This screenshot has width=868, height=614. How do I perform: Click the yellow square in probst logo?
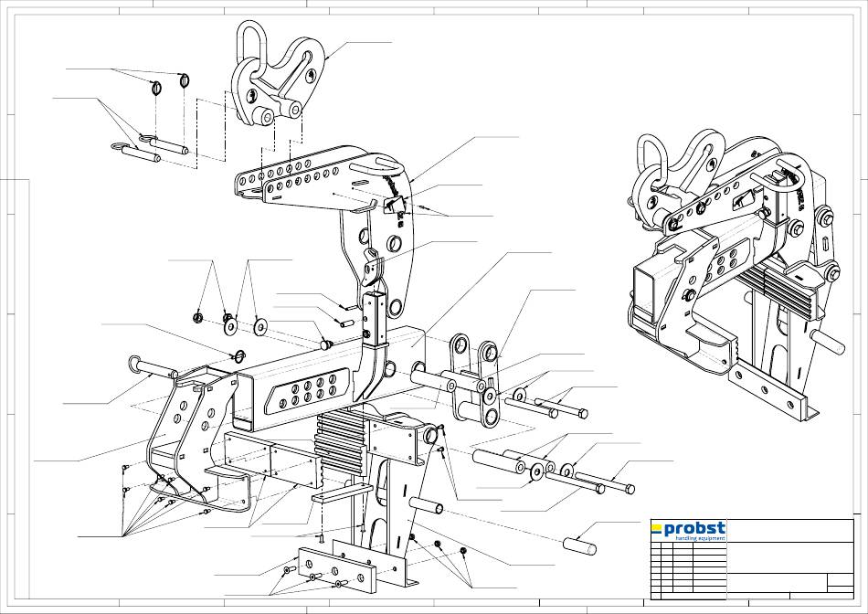[656, 527]
